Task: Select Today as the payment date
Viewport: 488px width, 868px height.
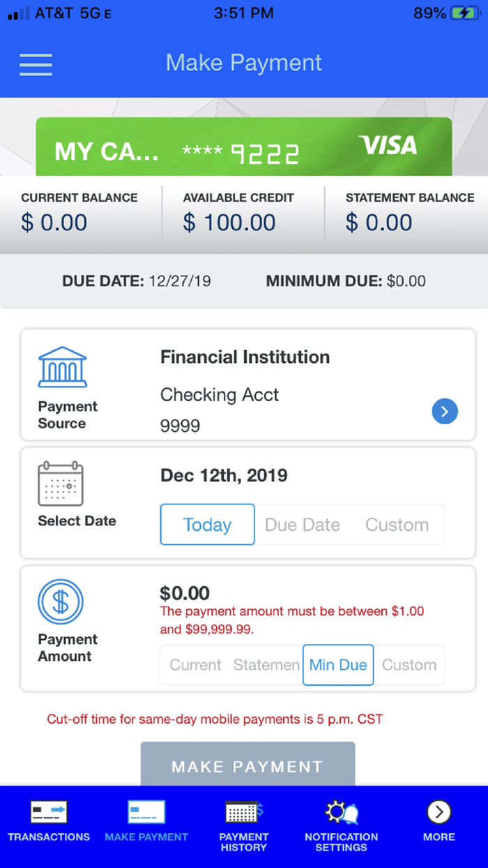Action: 207,525
